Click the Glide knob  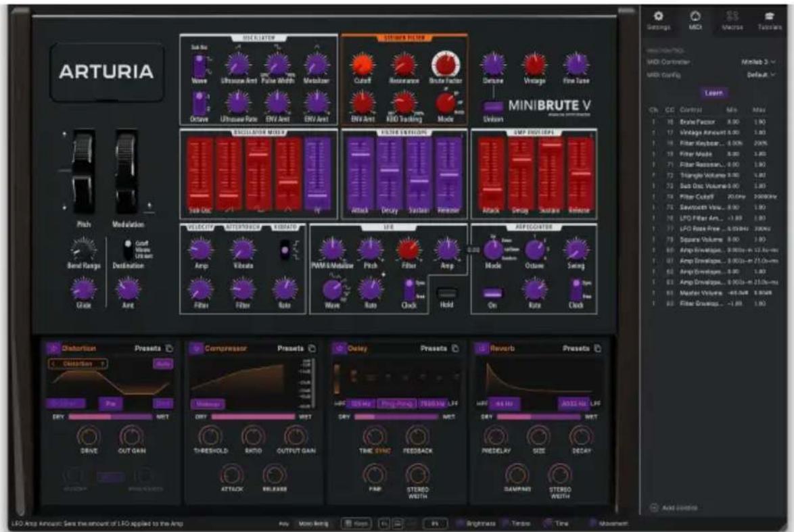(x=84, y=289)
